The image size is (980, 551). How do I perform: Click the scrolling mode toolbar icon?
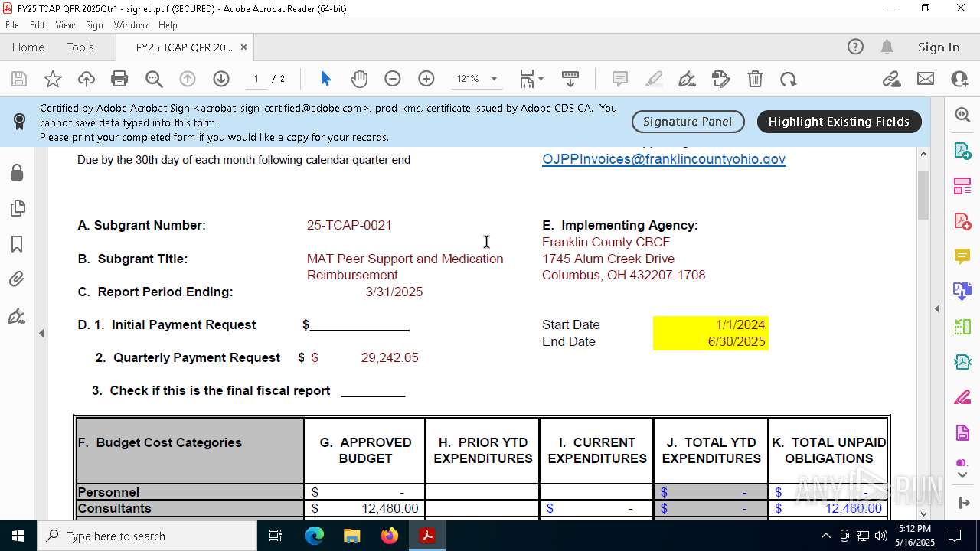(570, 79)
